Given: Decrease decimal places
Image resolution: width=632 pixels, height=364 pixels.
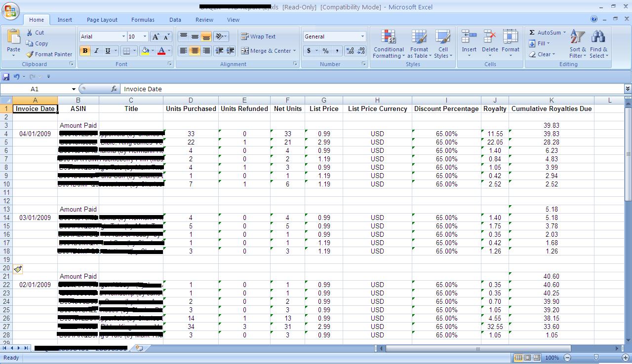Looking at the screenshot, I should click(361, 51).
